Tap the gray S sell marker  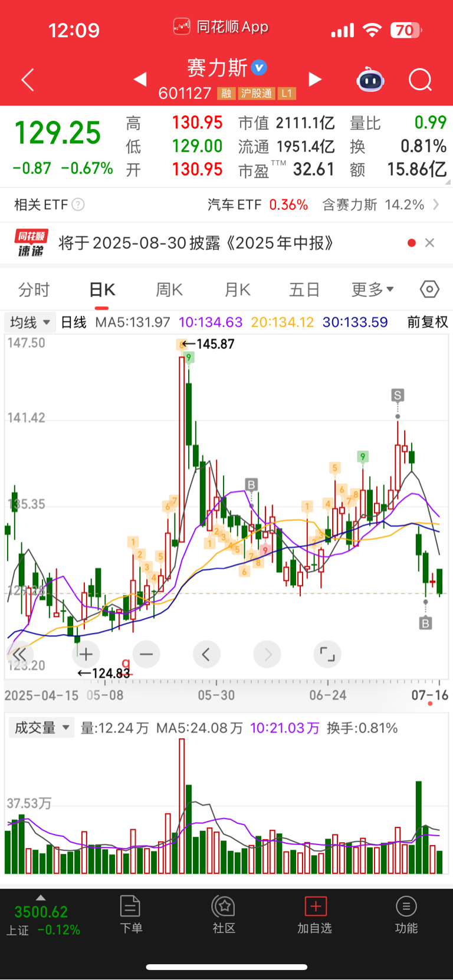pos(398,395)
